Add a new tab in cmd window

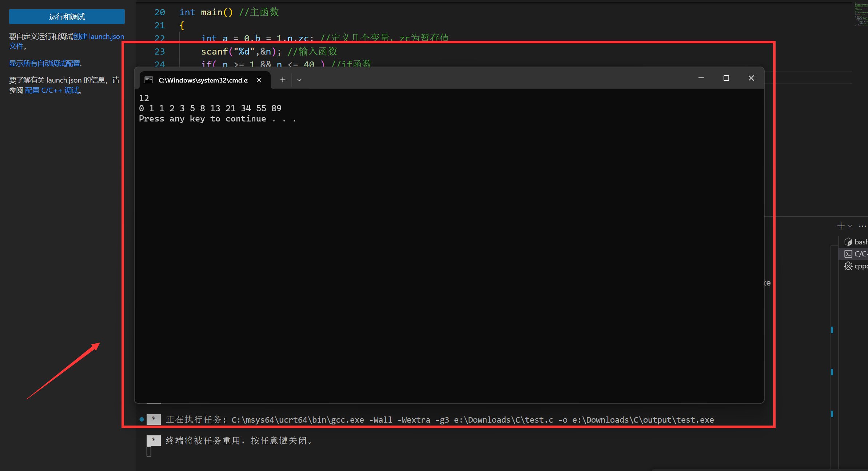tap(283, 80)
